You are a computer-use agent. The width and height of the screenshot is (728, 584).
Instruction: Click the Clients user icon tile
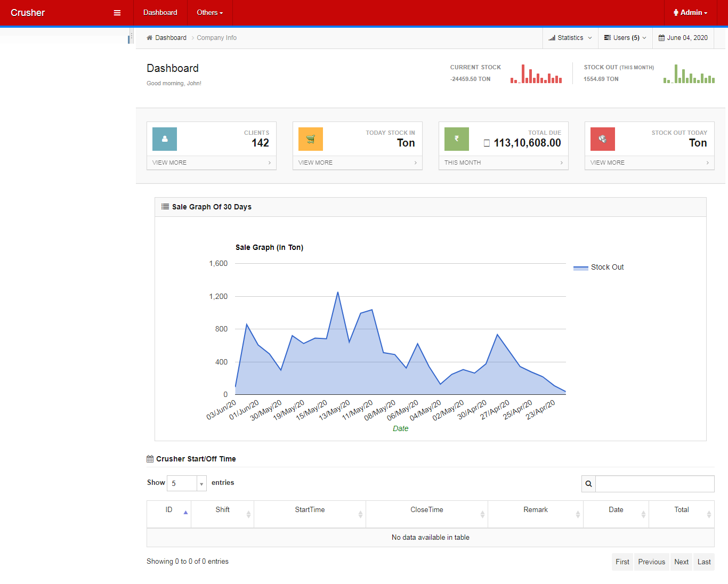165,139
